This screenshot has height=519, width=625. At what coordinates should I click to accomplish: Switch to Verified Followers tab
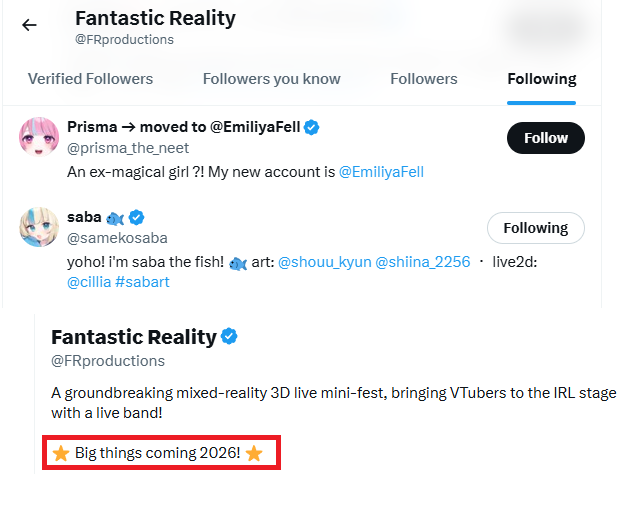pyautogui.click(x=90, y=79)
